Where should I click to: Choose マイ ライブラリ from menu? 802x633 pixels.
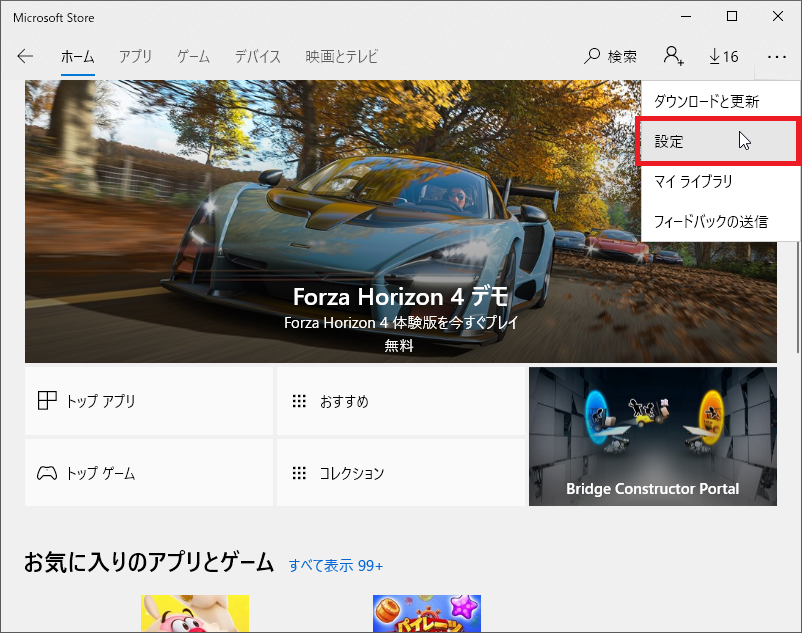coord(694,181)
